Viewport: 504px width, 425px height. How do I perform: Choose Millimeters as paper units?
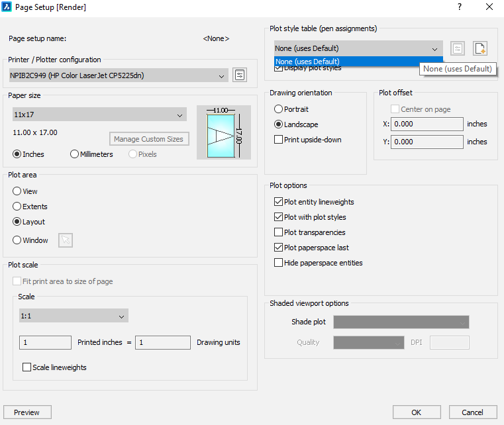[x=75, y=154]
